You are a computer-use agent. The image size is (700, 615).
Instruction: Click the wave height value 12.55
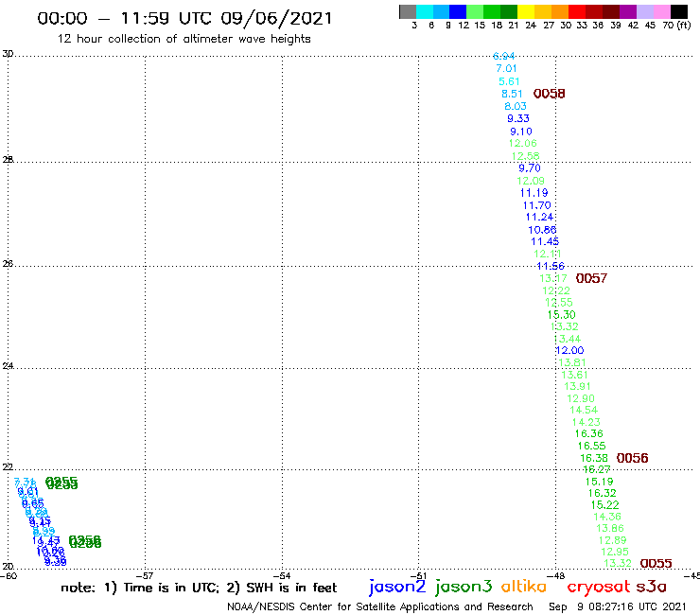pos(558,303)
